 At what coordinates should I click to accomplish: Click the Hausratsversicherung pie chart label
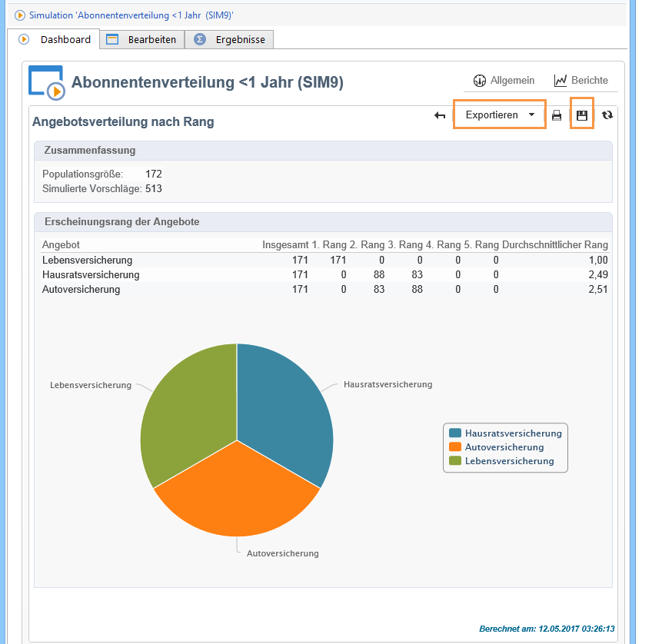(388, 384)
